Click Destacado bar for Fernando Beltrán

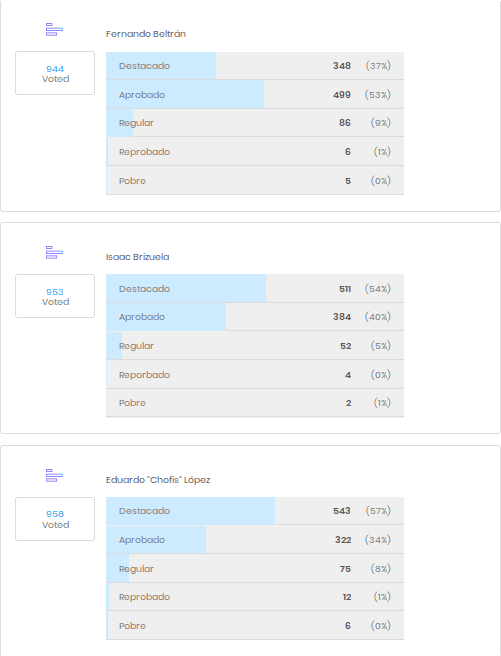point(255,66)
